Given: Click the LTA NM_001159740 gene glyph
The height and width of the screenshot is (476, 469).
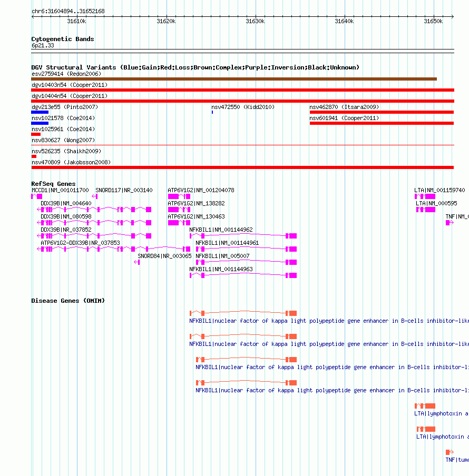Looking at the screenshot, I should [x=425, y=196].
